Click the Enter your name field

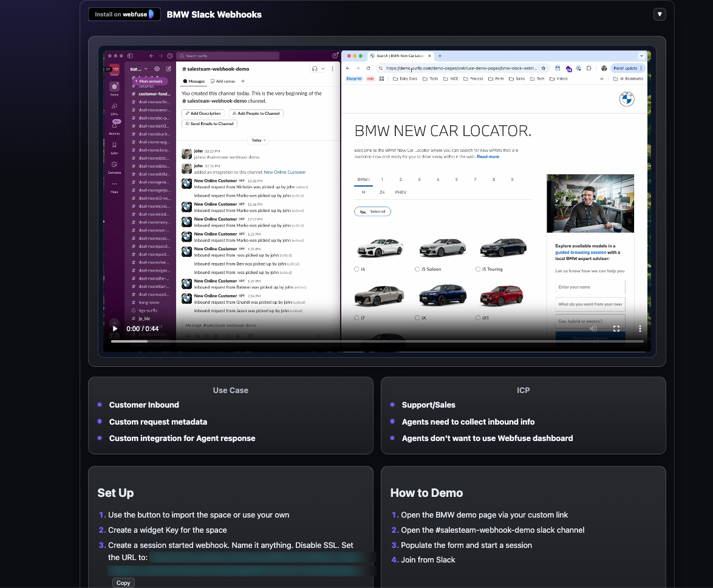coord(590,287)
